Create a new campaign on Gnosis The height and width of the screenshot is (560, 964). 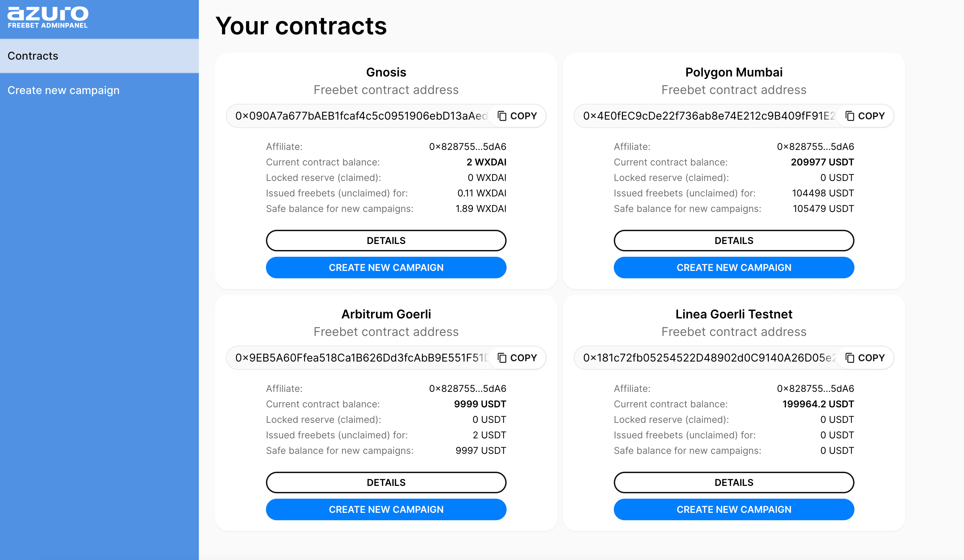[386, 268]
